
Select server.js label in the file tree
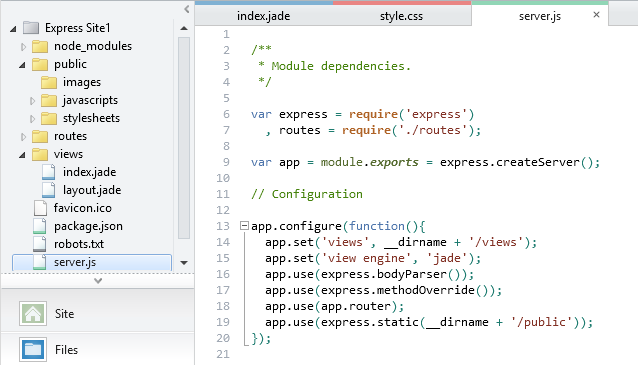pyautogui.click(x=75, y=262)
